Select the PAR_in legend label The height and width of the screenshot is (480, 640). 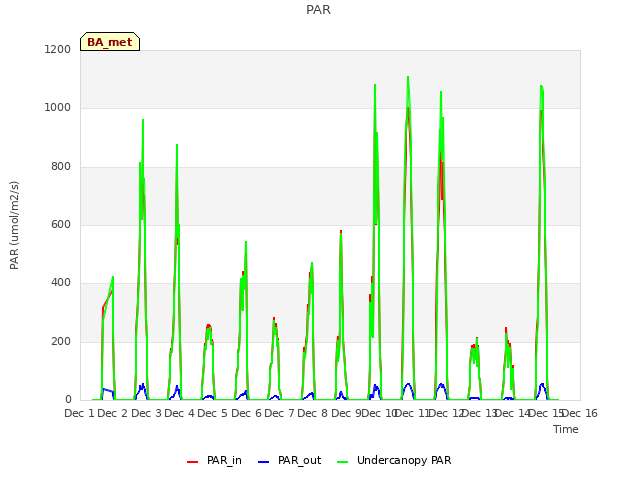(x=224, y=460)
